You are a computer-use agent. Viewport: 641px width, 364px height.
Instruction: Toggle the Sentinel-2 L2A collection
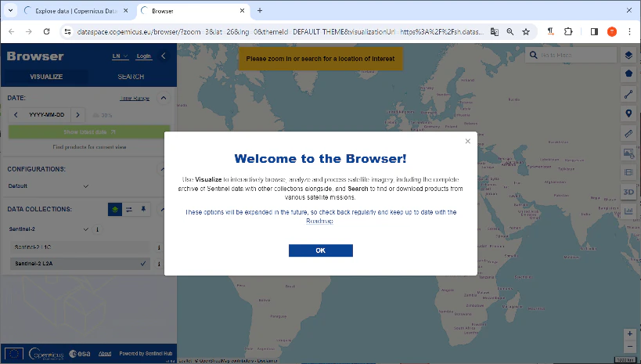tap(80, 264)
